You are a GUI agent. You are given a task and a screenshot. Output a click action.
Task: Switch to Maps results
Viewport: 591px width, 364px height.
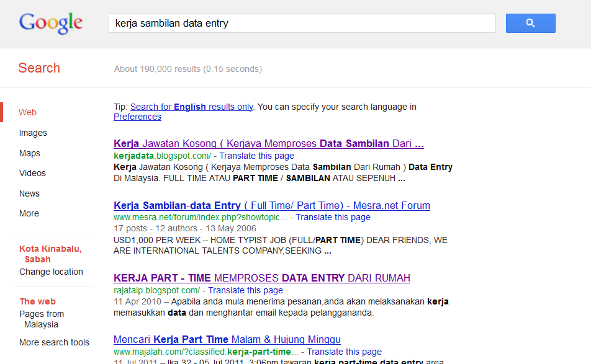(x=30, y=153)
